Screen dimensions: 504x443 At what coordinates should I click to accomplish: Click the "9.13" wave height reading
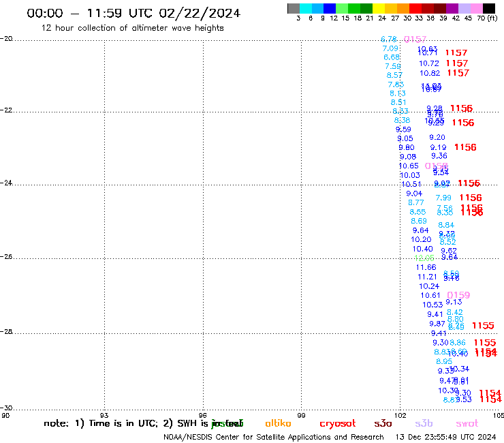(454, 303)
